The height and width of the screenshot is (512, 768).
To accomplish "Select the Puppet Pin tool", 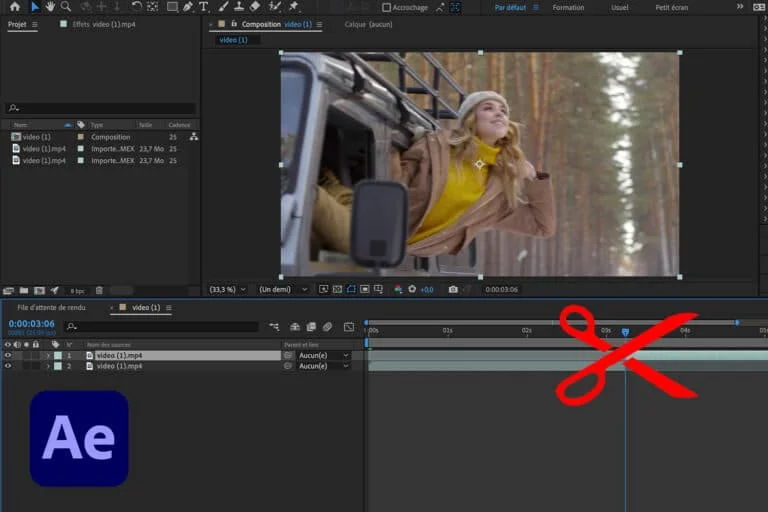I will (293, 7).
